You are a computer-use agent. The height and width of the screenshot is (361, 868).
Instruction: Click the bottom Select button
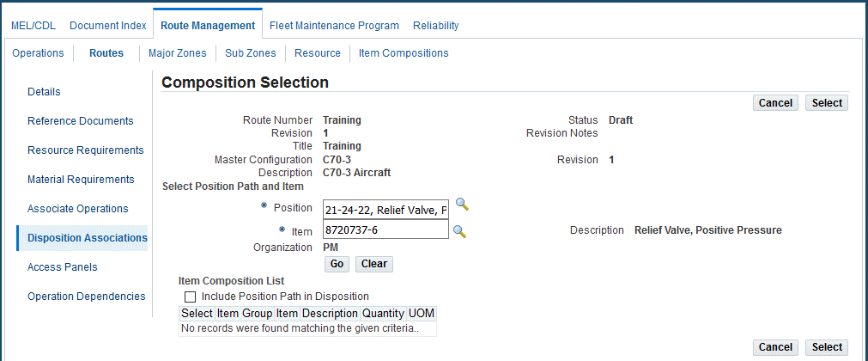pyautogui.click(x=827, y=347)
